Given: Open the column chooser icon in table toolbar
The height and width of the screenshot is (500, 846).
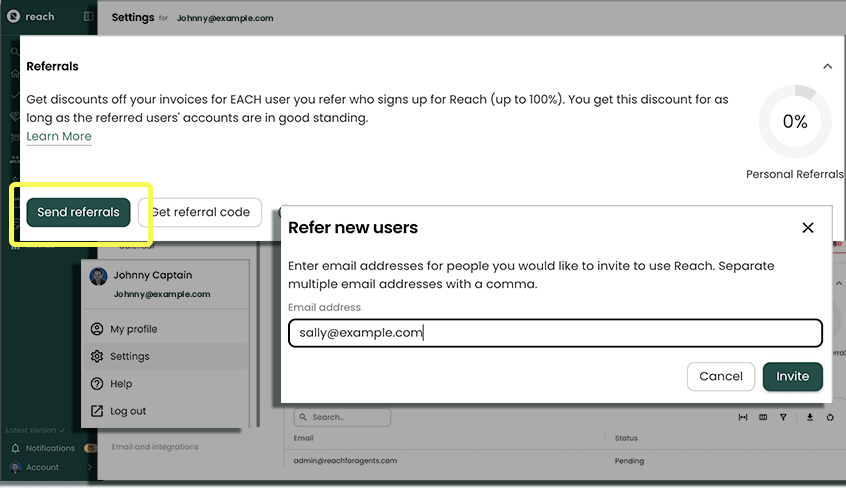Looking at the screenshot, I should [x=763, y=417].
